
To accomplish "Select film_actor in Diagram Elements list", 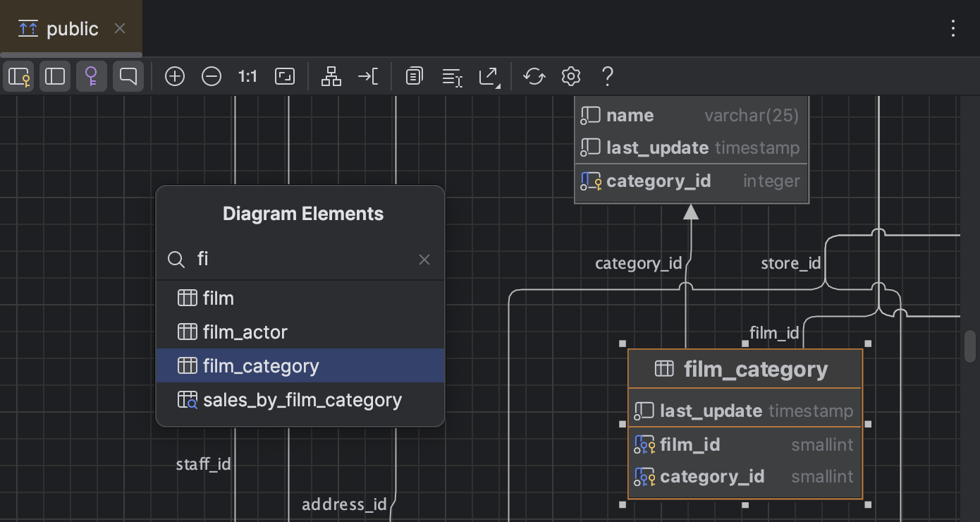I will [245, 332].
